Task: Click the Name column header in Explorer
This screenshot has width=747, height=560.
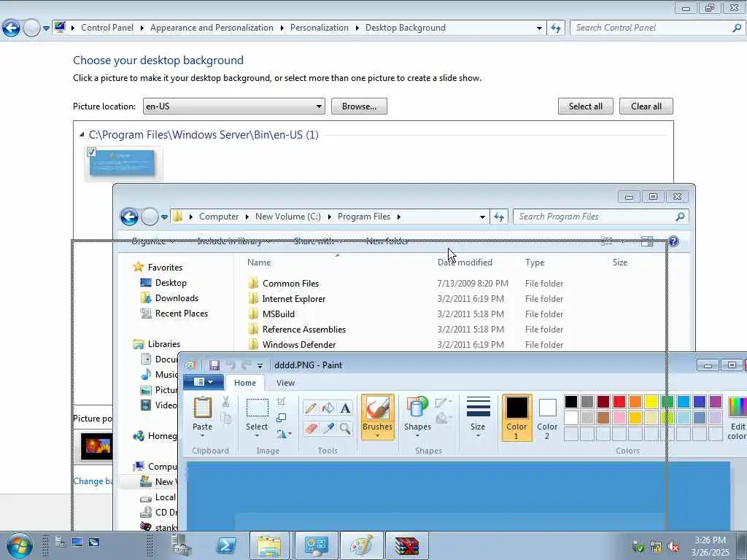Action: (259, 262)
